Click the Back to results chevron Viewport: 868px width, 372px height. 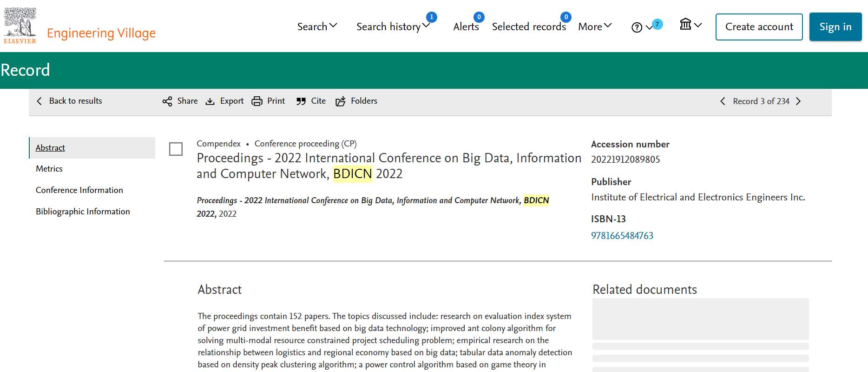point(39,101)
